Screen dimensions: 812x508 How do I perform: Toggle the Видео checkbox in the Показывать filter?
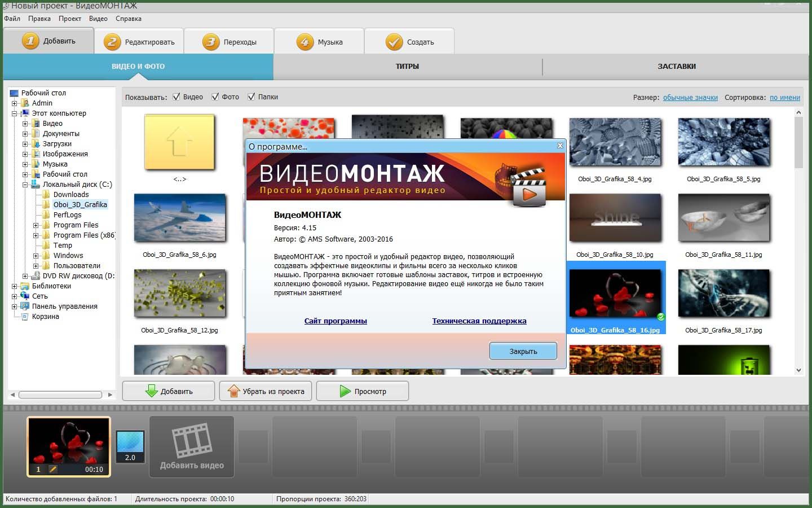click(176, 97)
